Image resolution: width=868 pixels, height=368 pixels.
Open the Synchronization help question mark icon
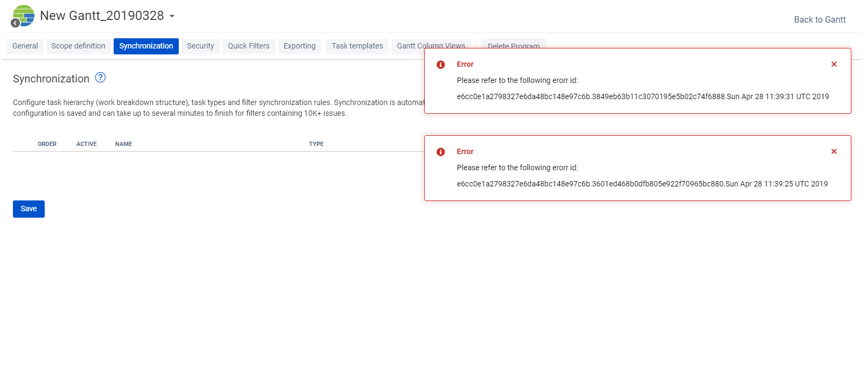pyautogui.click(x=100, y=78)
